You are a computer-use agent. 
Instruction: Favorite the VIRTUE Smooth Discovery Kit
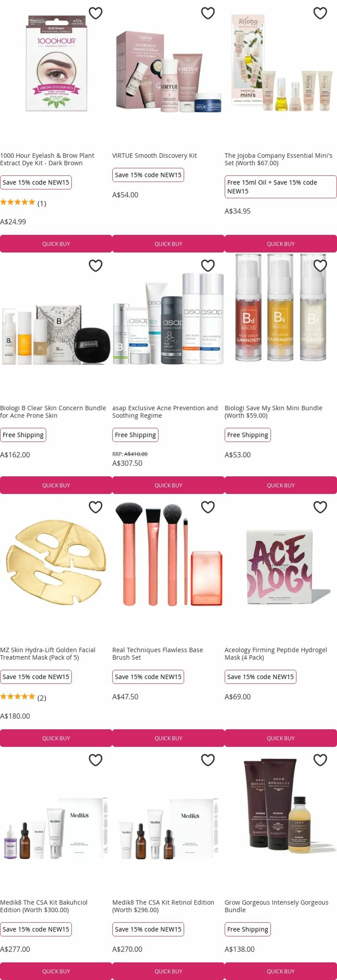[208, 13]
